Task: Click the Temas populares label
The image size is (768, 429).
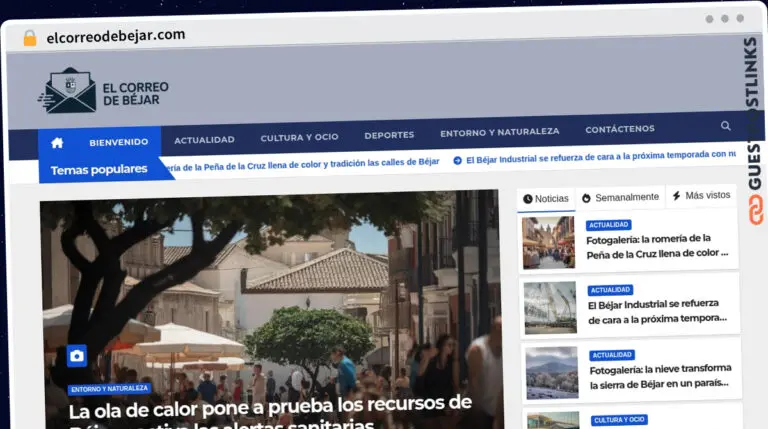Action: point(99,169)
